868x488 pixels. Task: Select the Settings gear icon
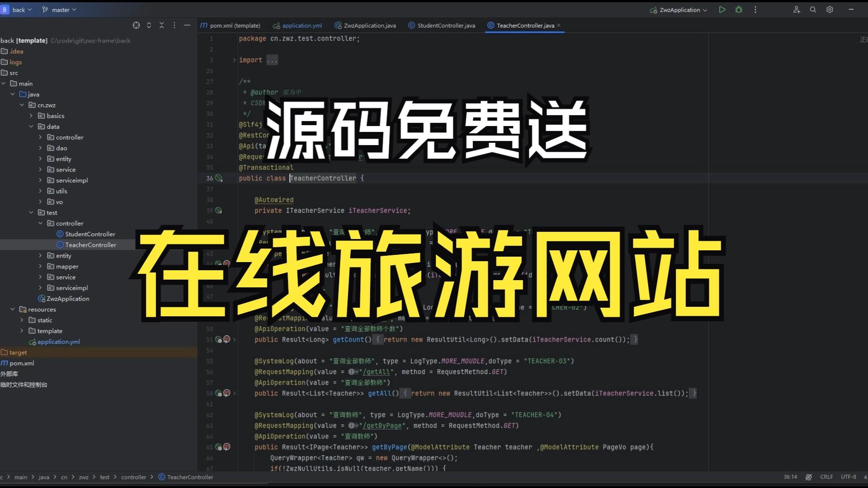tap(830, 9)
